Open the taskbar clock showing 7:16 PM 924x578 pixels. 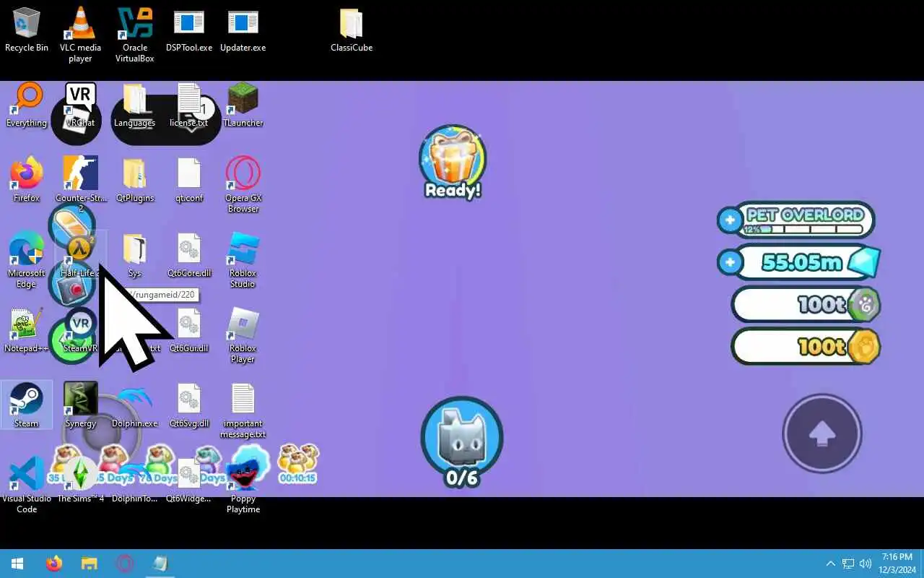[x=897, y=564]
